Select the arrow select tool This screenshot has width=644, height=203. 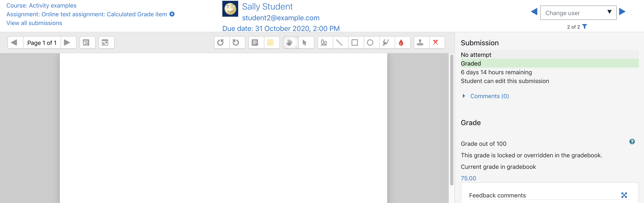pyautogui.click(x=306, y=43)
